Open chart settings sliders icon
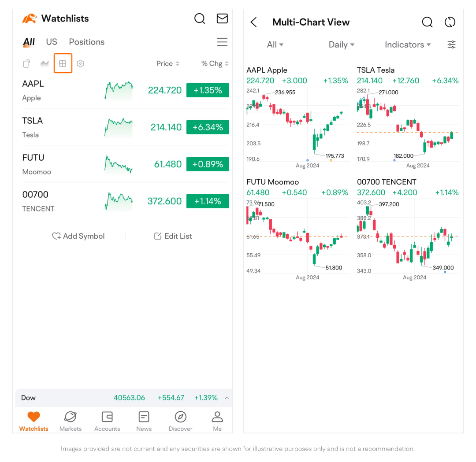476x462 pixels. 452,44
